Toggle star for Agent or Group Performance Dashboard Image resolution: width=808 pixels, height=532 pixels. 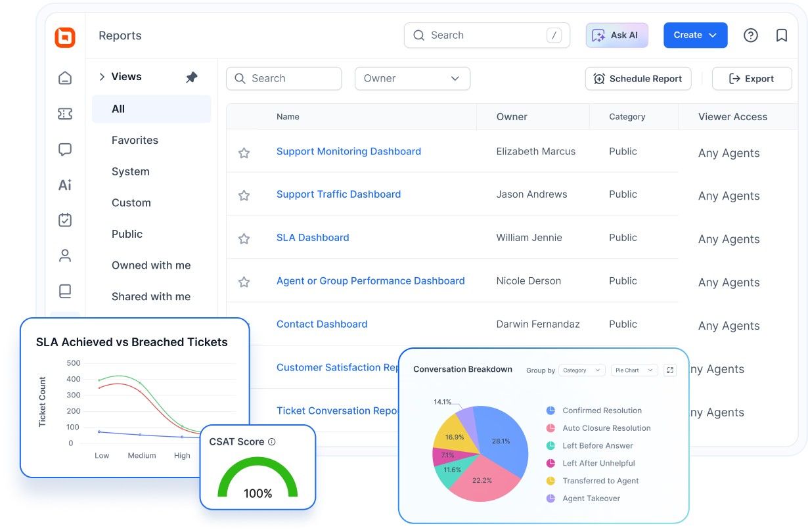[x=244, y=282]
